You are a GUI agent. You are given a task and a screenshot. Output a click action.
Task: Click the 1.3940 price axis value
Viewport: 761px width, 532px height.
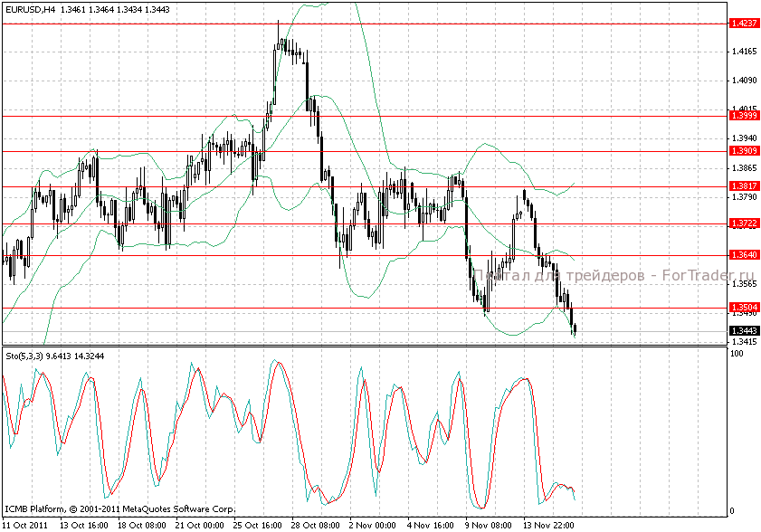[x=745, y=138]
